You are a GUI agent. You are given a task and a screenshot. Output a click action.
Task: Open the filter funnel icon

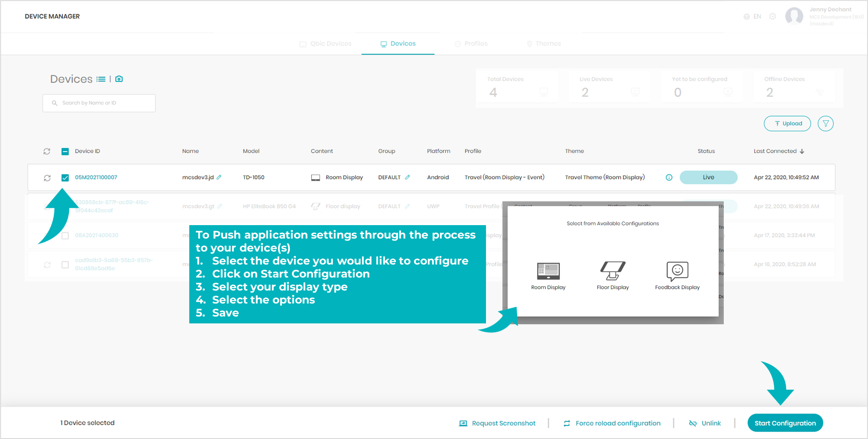(826, 123)
